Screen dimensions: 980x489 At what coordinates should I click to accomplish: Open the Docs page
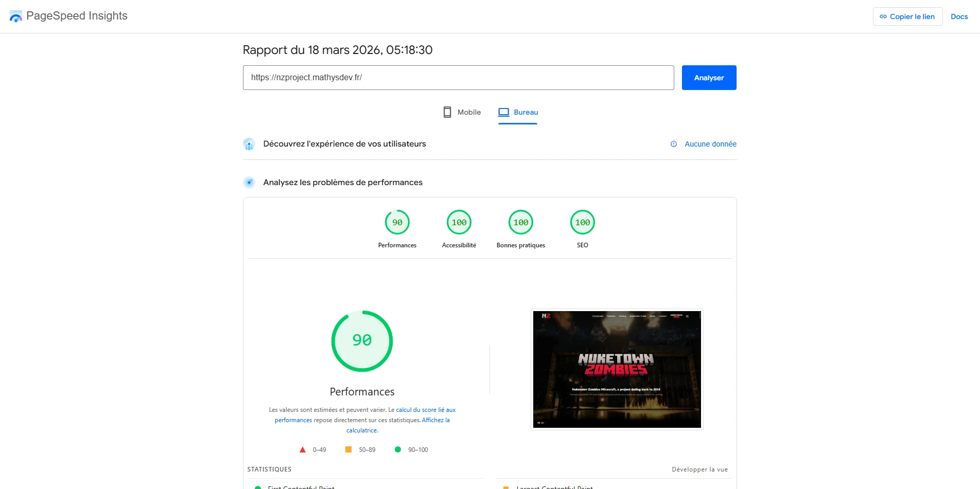point(959,16)
